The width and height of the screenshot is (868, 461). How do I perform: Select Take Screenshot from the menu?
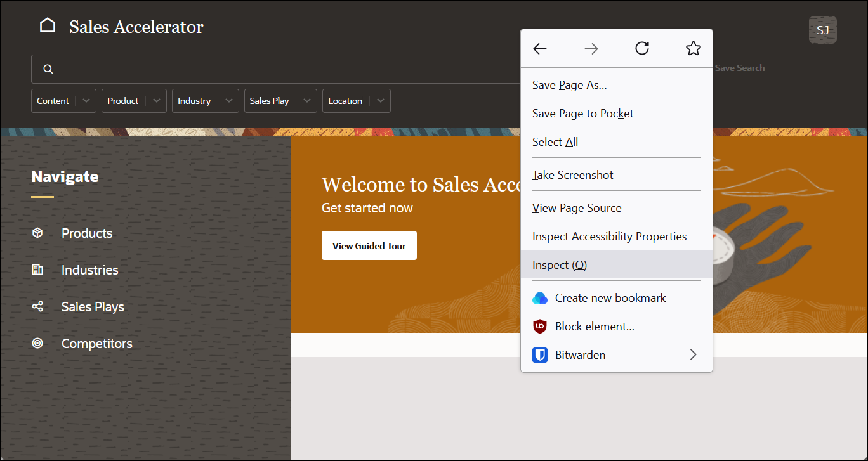click(572, 174)
